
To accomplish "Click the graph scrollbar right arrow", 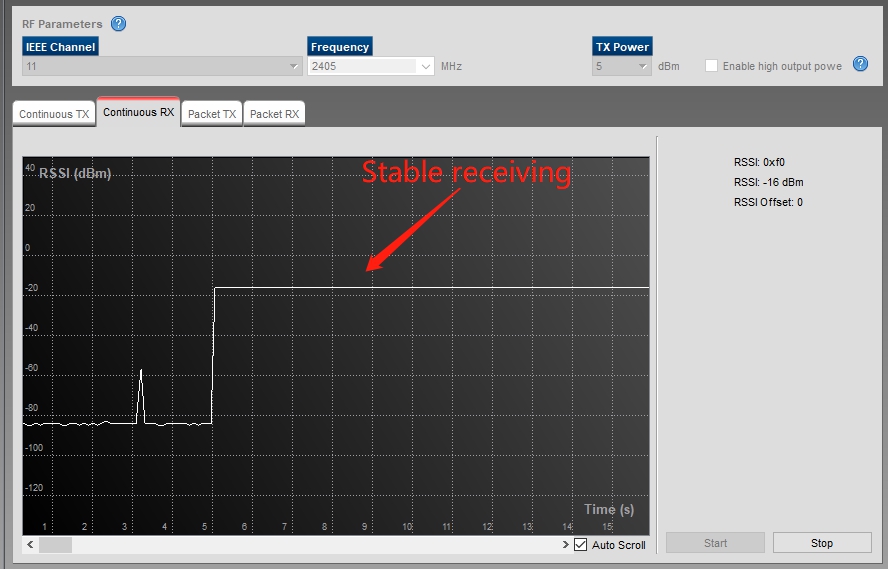I will 565,545.
